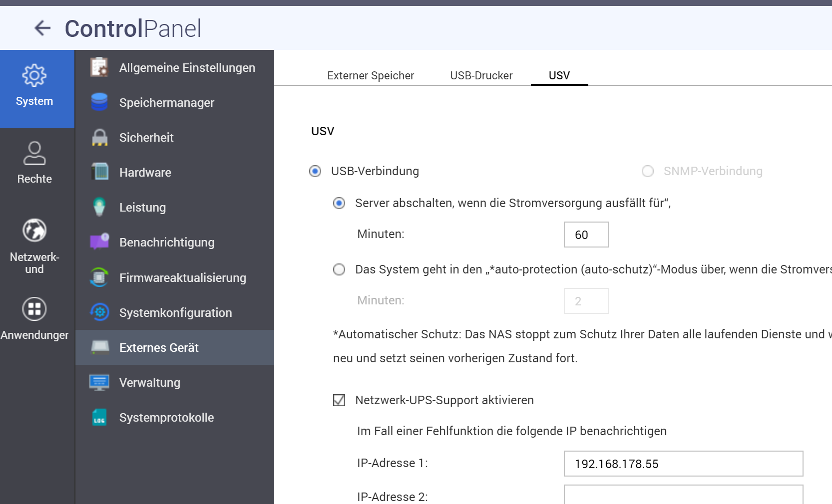
Task: Click the 'USV' section heading
Action: point(323,131)
